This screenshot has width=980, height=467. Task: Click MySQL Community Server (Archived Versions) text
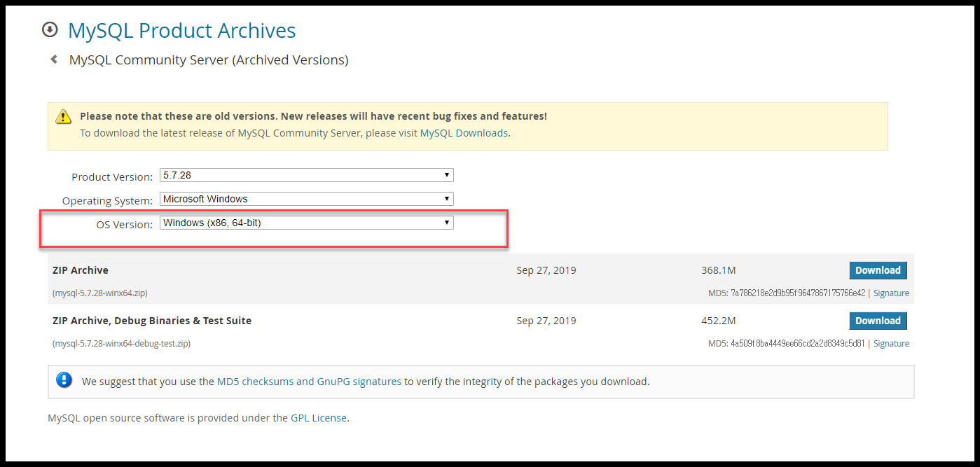point(209,60)
